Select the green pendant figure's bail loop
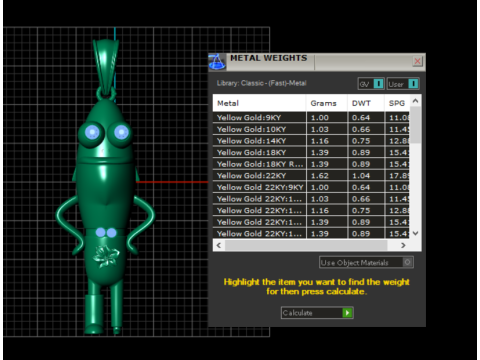Viewport: 480px width, 360px height. 106,68
